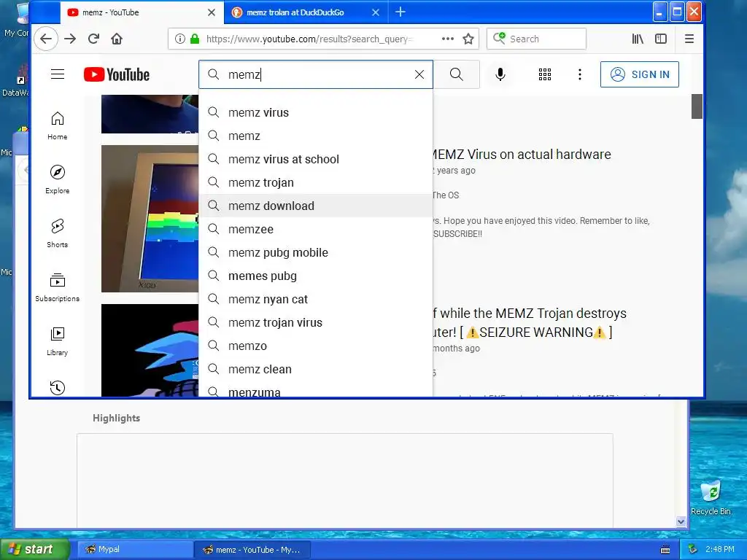Choose suggestion 'memz download'

[x=316, y=206]
